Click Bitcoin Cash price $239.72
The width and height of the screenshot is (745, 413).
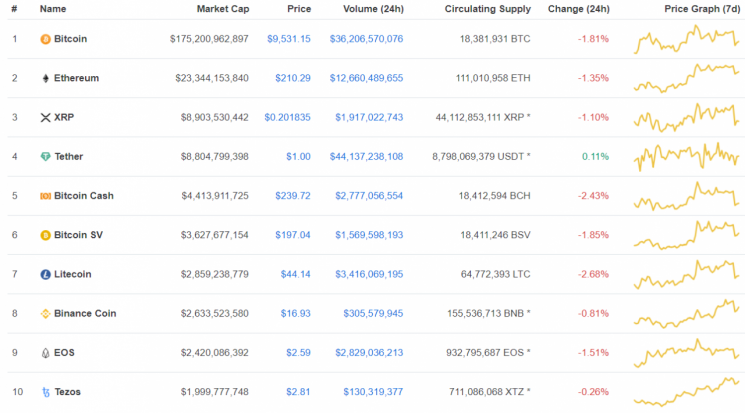(x=293, y=195)
